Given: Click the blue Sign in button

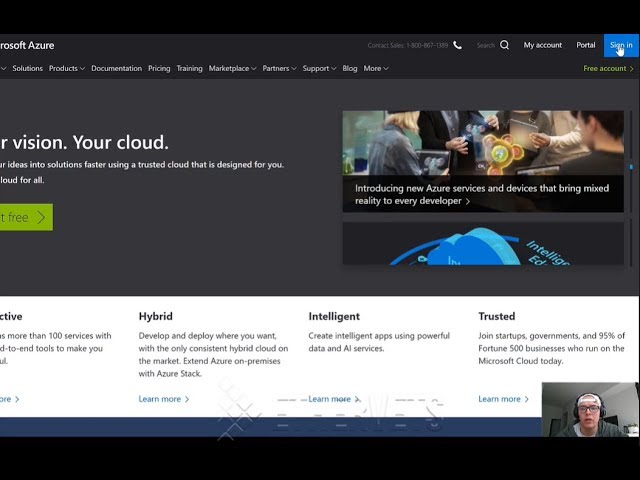Looking at the screenshot, I should (x=621, y=45).
